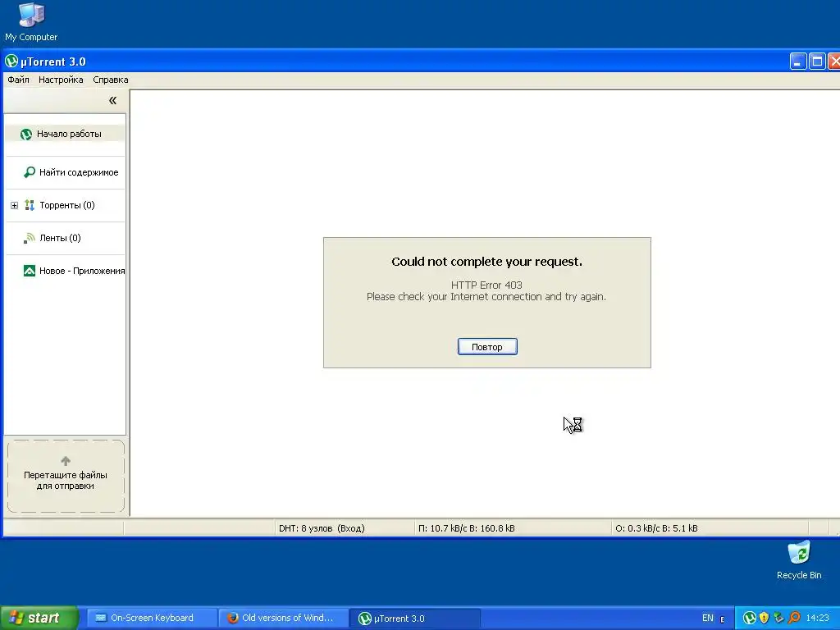
Task: Click the EN language indicator
Action: pos(708,619)
